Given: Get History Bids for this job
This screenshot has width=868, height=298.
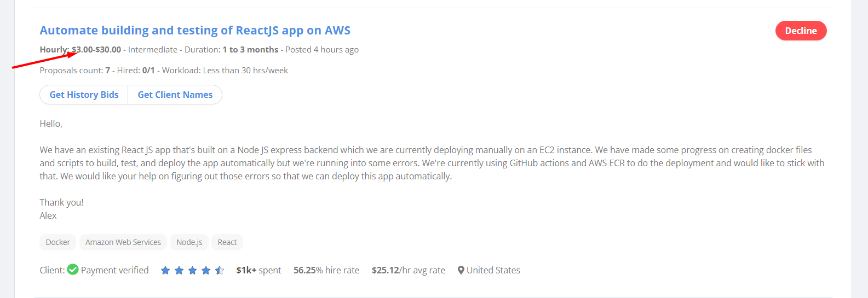Looking at the screenshot, I should (x=84, y=95).
